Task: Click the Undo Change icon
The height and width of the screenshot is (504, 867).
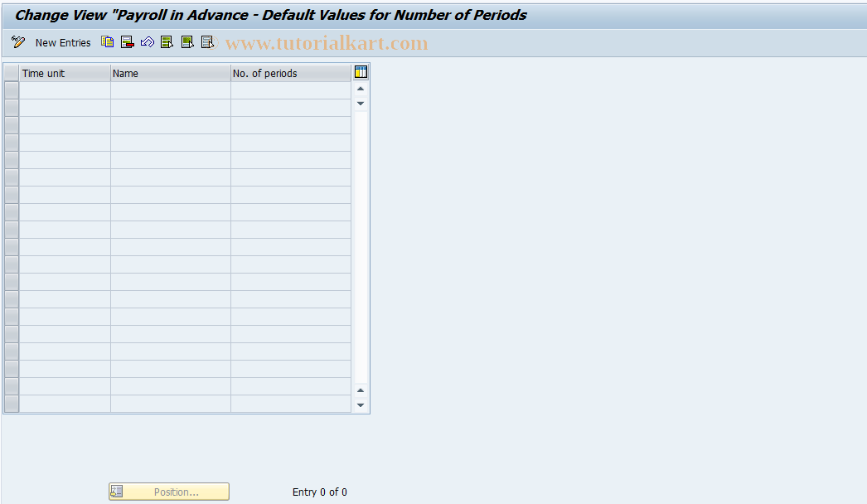Action: pyautogui.click(x=147, y=42)
